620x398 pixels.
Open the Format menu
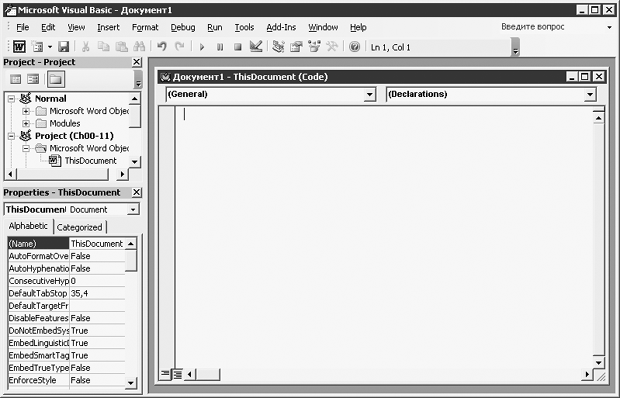click(x=145, y=27)
